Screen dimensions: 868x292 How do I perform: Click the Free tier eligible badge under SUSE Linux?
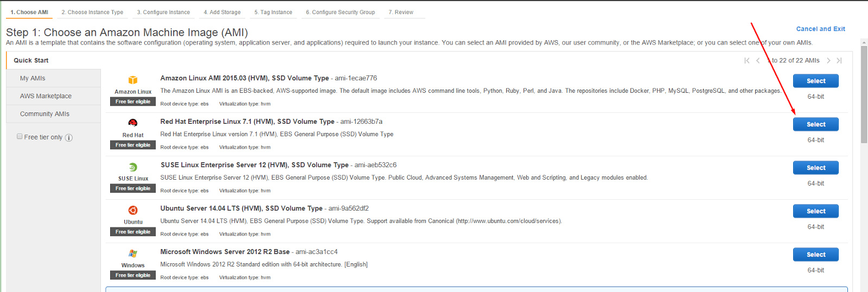pos(133,188)
